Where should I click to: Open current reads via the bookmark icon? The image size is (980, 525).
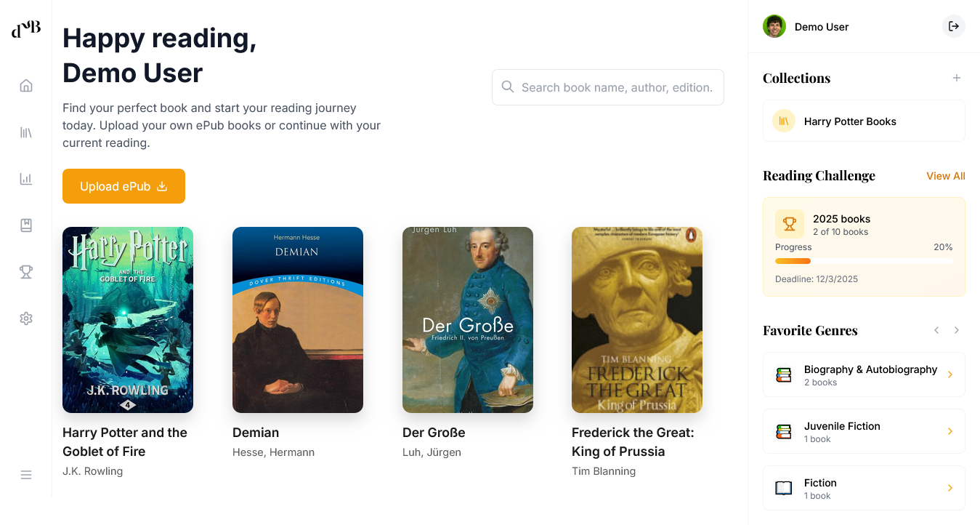(x=26, y=225)
